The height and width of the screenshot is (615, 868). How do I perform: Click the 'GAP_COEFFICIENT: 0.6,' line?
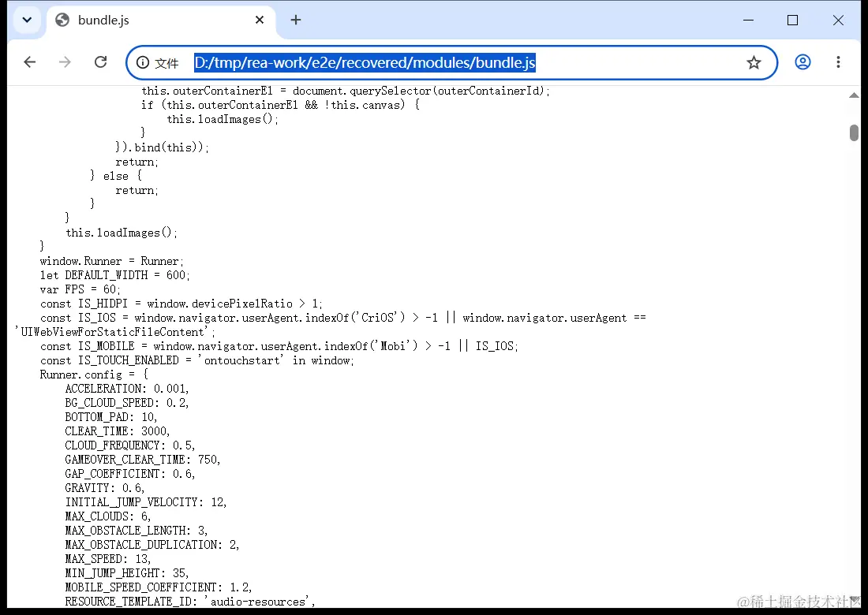point(130,474)
